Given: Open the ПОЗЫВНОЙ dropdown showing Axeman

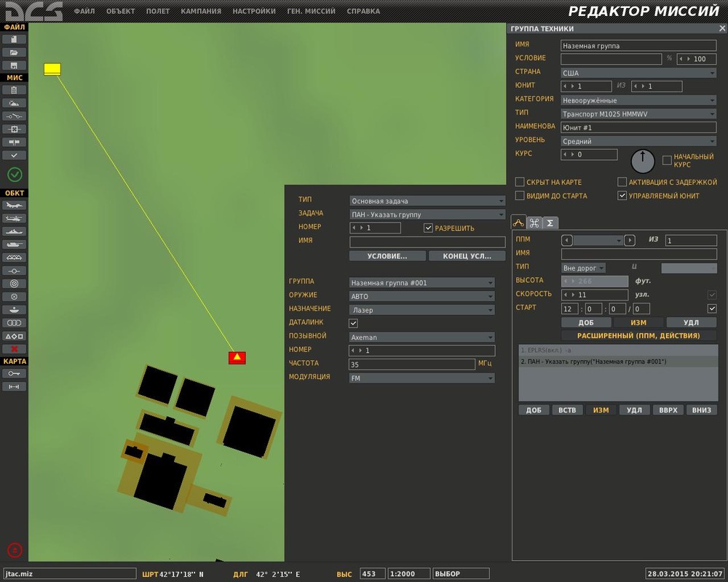Looking at the screenshot, I should coord(422,338).
